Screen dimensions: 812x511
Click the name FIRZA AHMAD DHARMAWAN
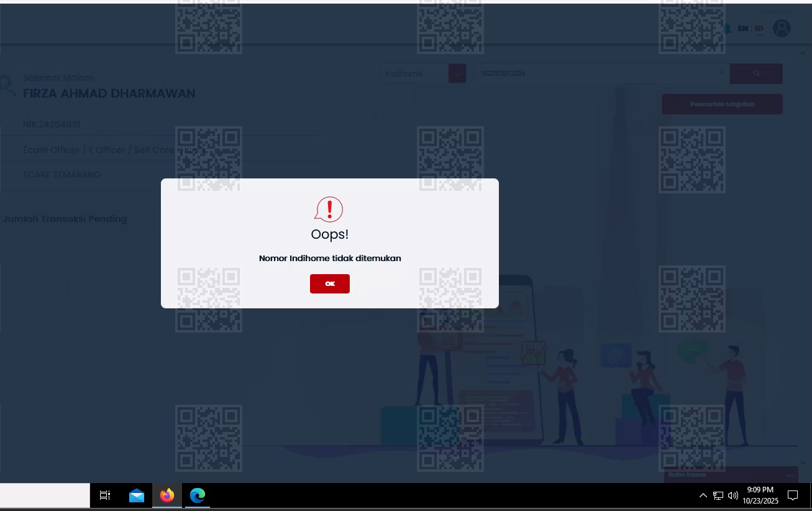click(x=109, y=94)
